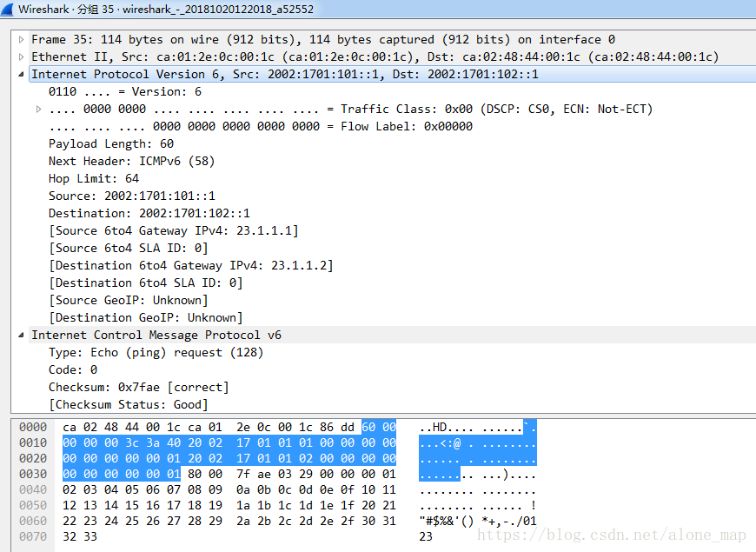Click the highlighted 60 00 bytes on row 0000
Screen dimensions: 756x552
(379, 427)
